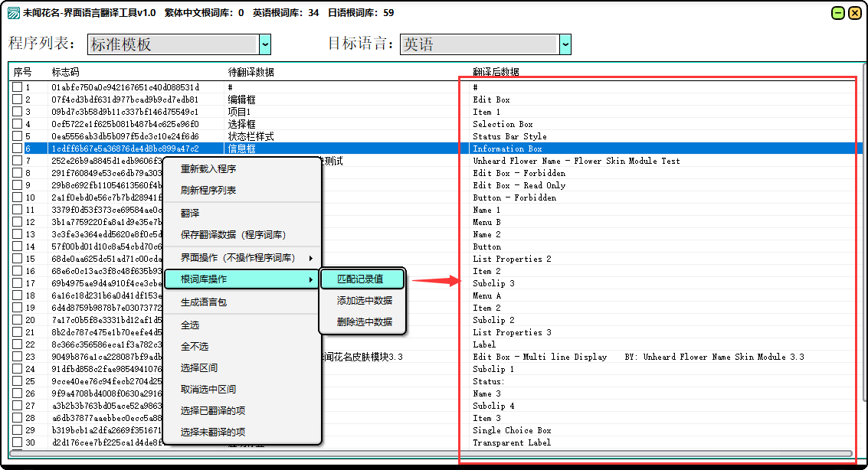Choose 添加选中数据 from the submenu
868x470 pixels.
364,301
